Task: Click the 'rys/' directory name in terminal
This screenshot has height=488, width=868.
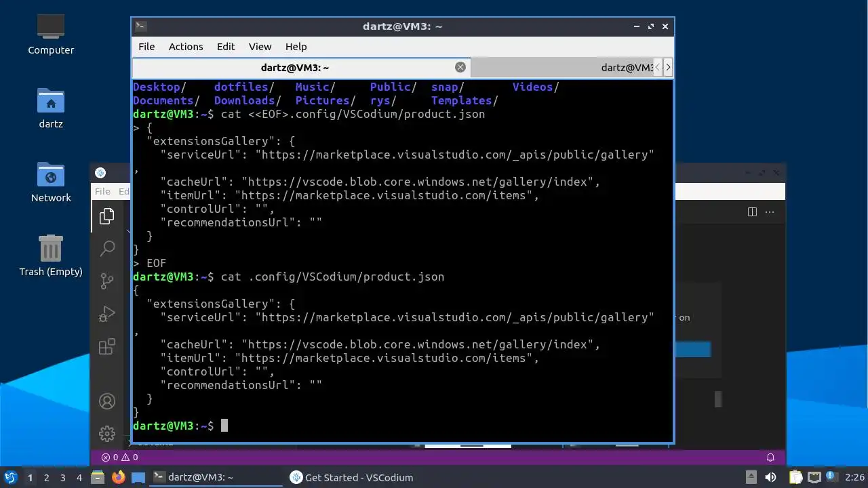Action: point(383,100)
